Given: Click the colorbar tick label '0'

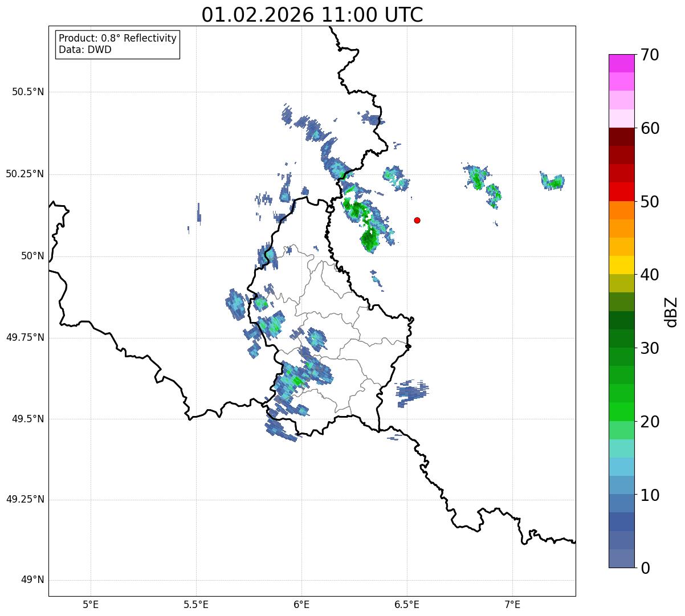Looking at the screenshot, I should [645, 568].
